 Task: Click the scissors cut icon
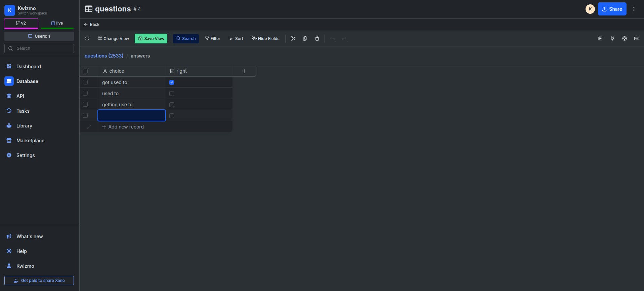(293, 39)
